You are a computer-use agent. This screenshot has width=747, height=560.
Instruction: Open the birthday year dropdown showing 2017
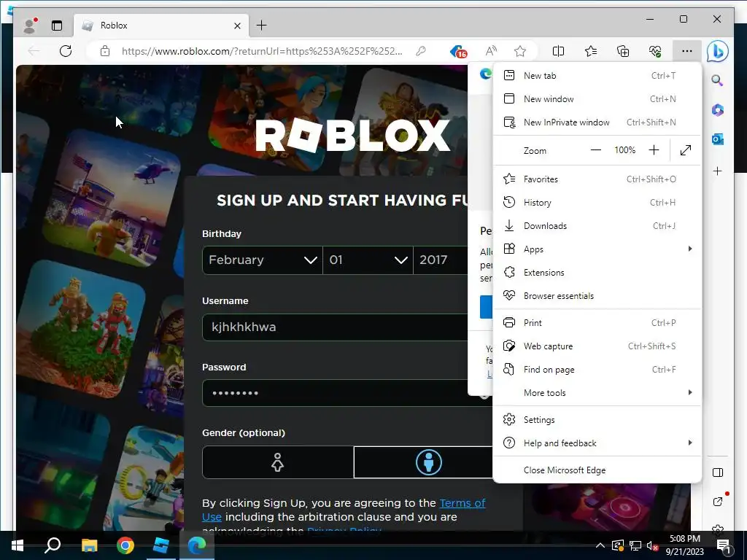[x=441, y=260]
